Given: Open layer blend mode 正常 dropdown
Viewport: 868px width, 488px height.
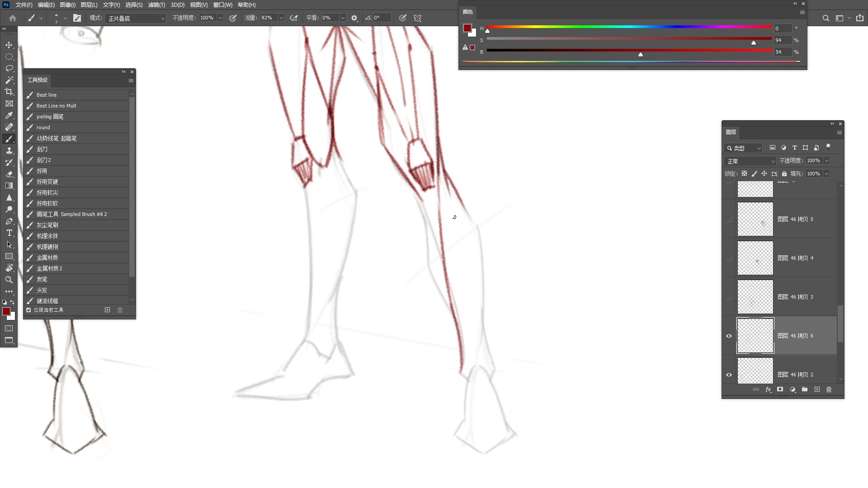Looking at the screenshot, I should click(750, 161).
